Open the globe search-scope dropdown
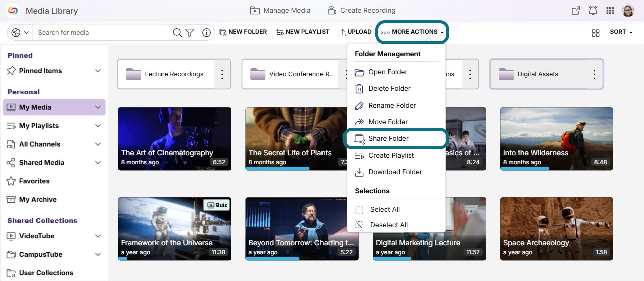 21,32
